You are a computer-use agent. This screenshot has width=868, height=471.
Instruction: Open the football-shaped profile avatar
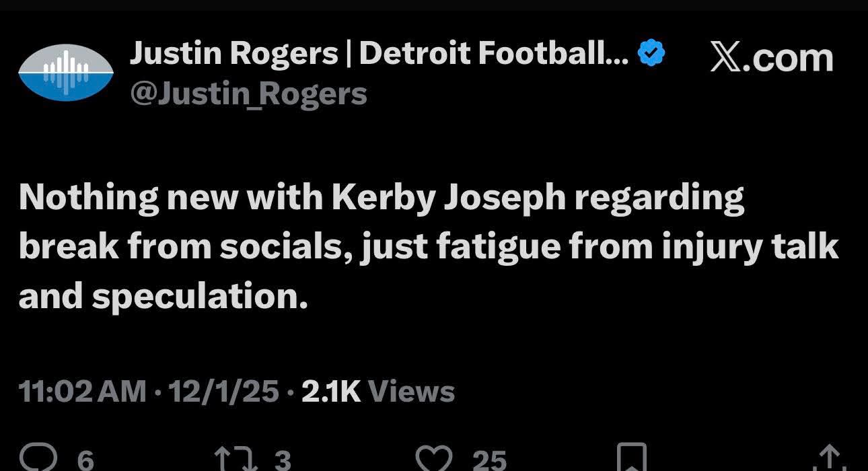(65, 72)
